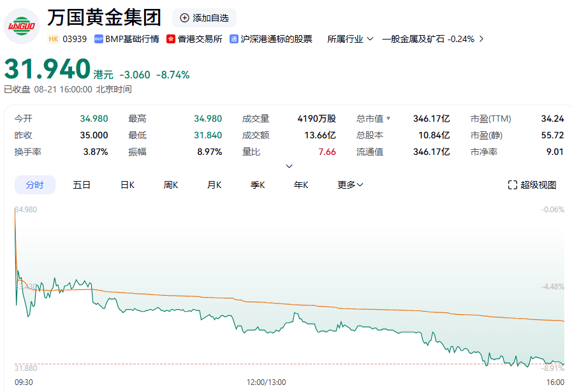Viewport: 572px width, 392px height.
Task: Click the 成交额 value 13.66亿
Action: point(320,135)
